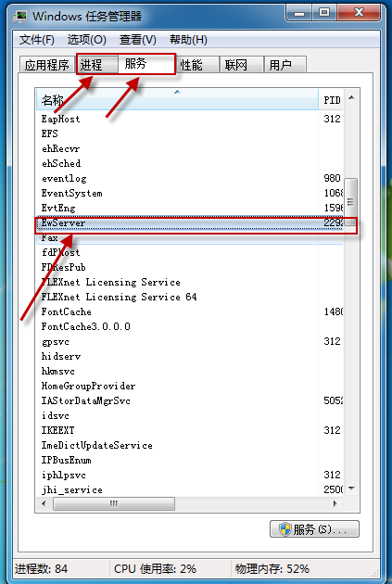Screen dimensions: 392x584
Task: Click the horizontal scrollbar right arrow
Action: (x=335, y=504)
